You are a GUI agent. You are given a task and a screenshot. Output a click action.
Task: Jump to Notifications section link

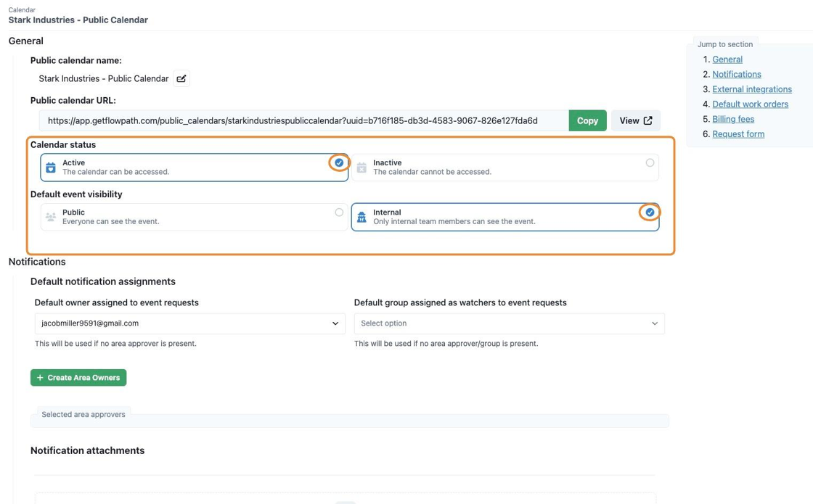click(736, 75)
